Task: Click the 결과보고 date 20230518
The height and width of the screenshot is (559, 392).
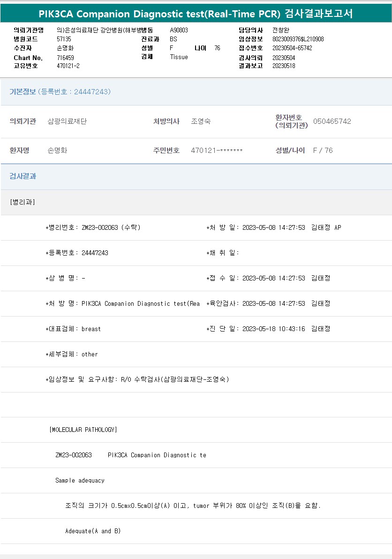Action: pyautogui.click(x=284, y=66)
